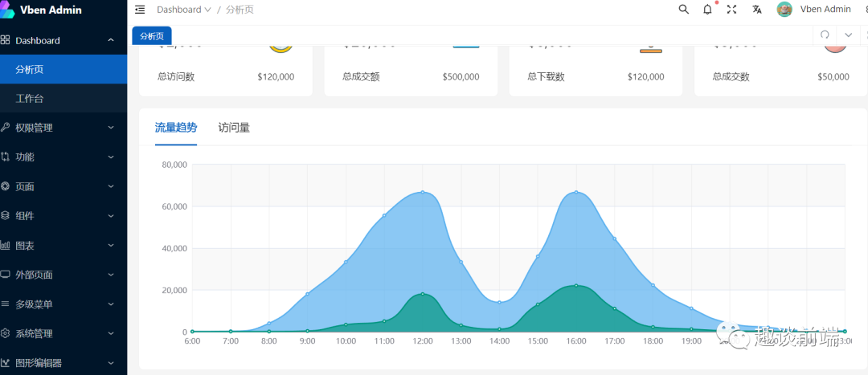Switch to the 流量趋势 chart tab
This screenshot has width=868, height=375.
[x=175, y=128]
